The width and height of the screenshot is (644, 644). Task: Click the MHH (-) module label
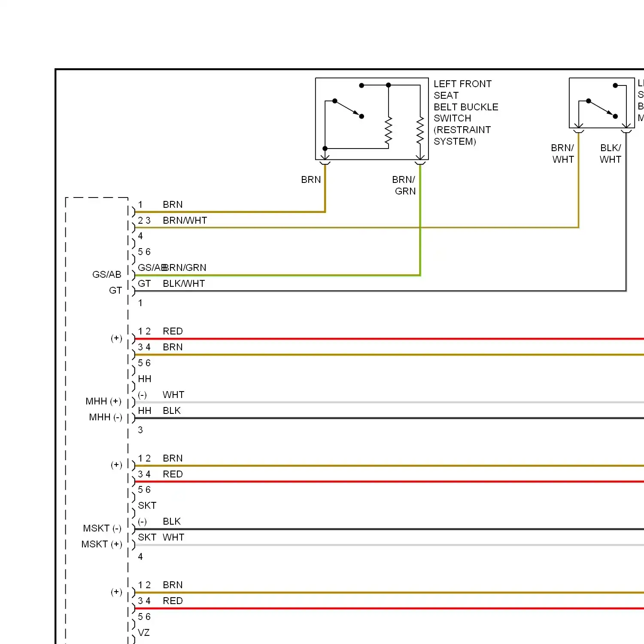(x=106, y=417)
